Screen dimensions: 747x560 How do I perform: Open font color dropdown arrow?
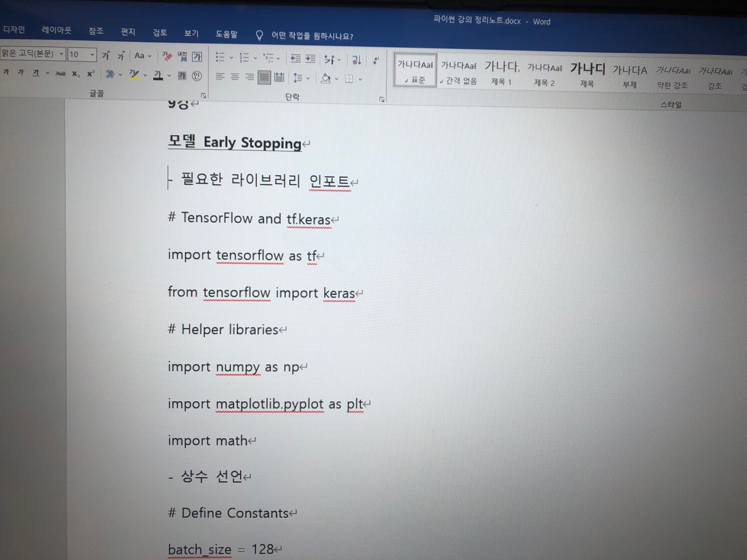coord(169,76)
